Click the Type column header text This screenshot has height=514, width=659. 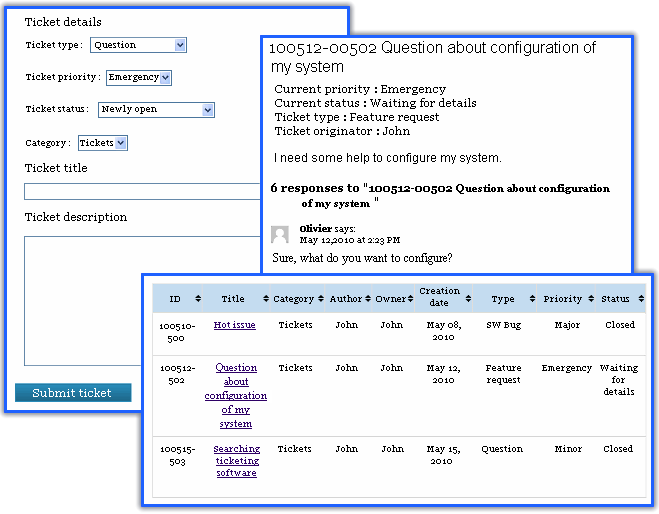point(503,299)
